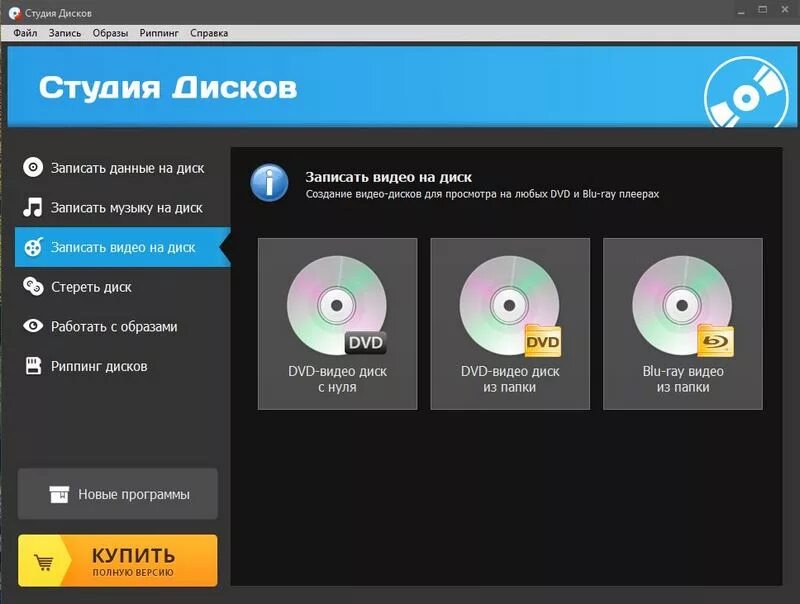Maximize the Студия Дисков window
Viewport: 800px width, 604px height.
(x=763, y=10)
